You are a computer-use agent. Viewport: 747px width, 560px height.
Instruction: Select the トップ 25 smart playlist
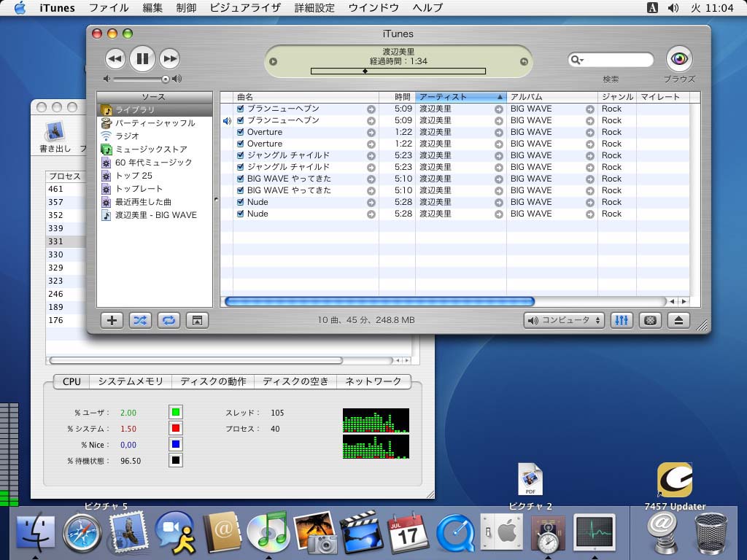click(x=155, y=176)
